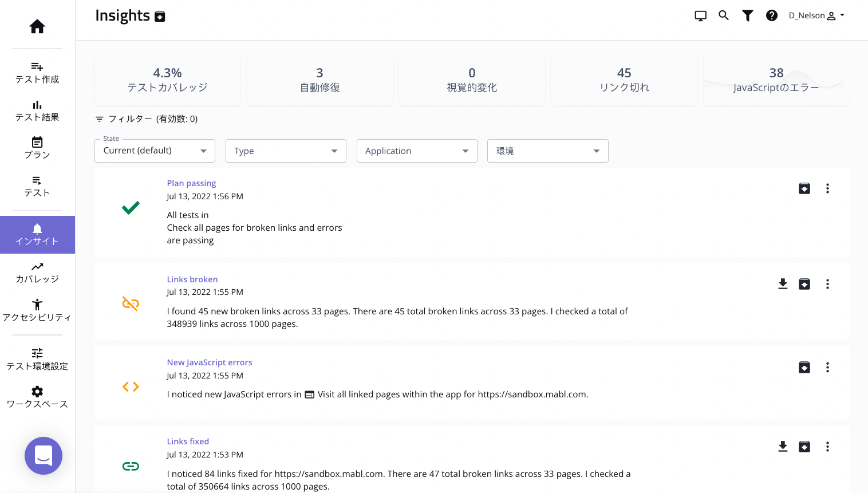868x493 pixels.
Task: Expand the State dropdown
Action: coord(155,151)
